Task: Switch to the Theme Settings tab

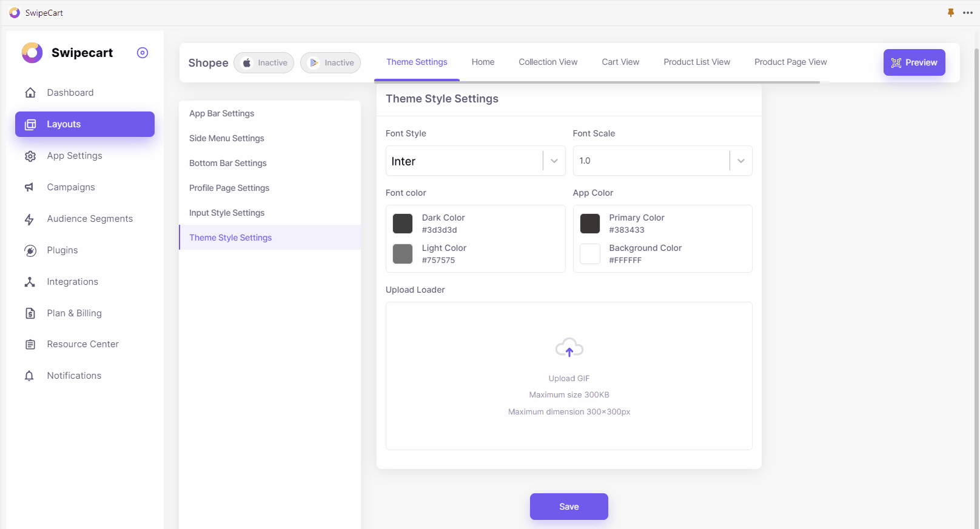Action: click(417, 62)
